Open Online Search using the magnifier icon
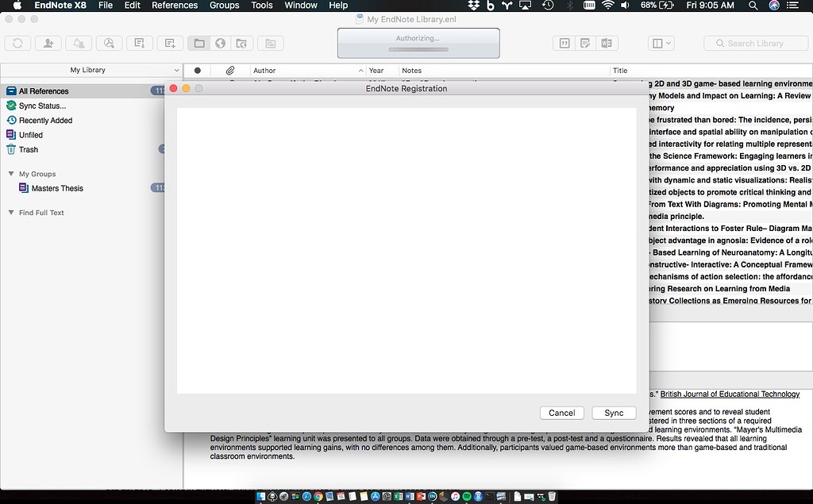813x504 pixels. pos(109,44)
